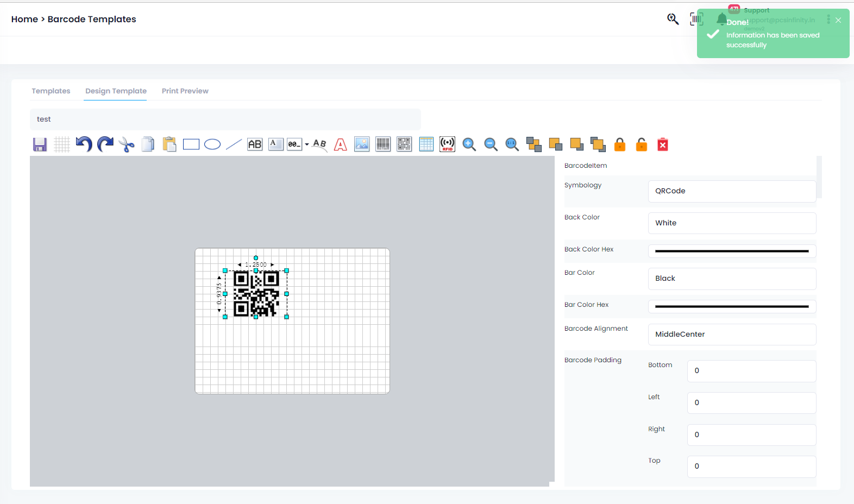Click the properties panel scrollbar
854x504 pixels.
coord(819,177)
